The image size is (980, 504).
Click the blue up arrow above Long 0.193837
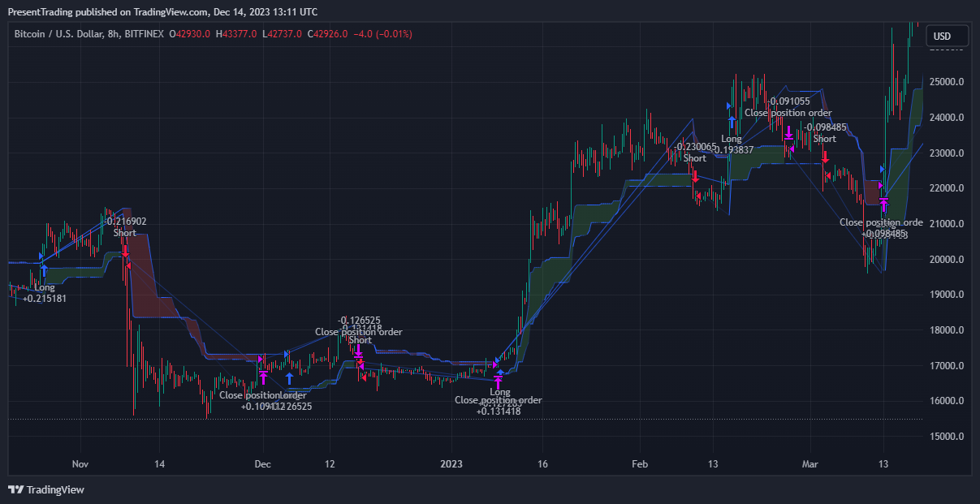[x=732, y=123]
